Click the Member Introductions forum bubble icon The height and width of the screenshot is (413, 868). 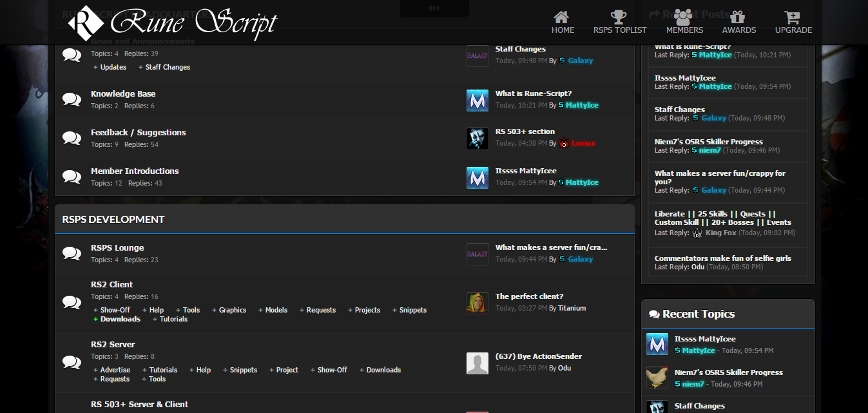point(72,177)
